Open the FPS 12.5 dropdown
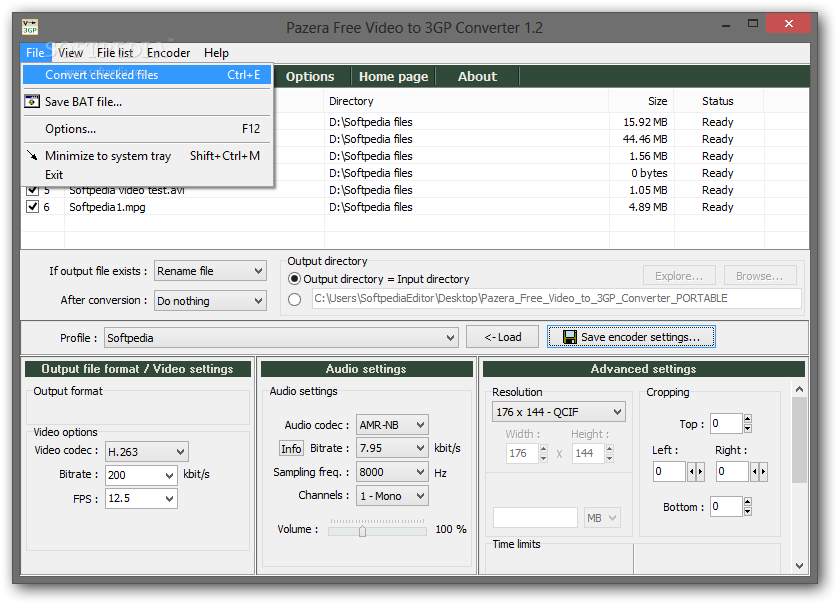The height and width of the screenshot is (604, 838). [141, 499]
